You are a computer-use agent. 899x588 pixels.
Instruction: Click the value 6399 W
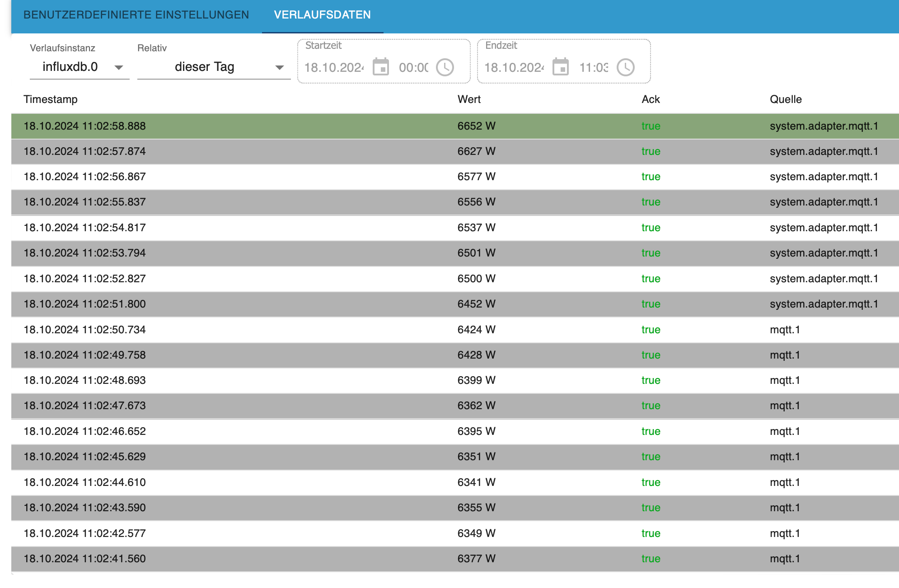476,380
